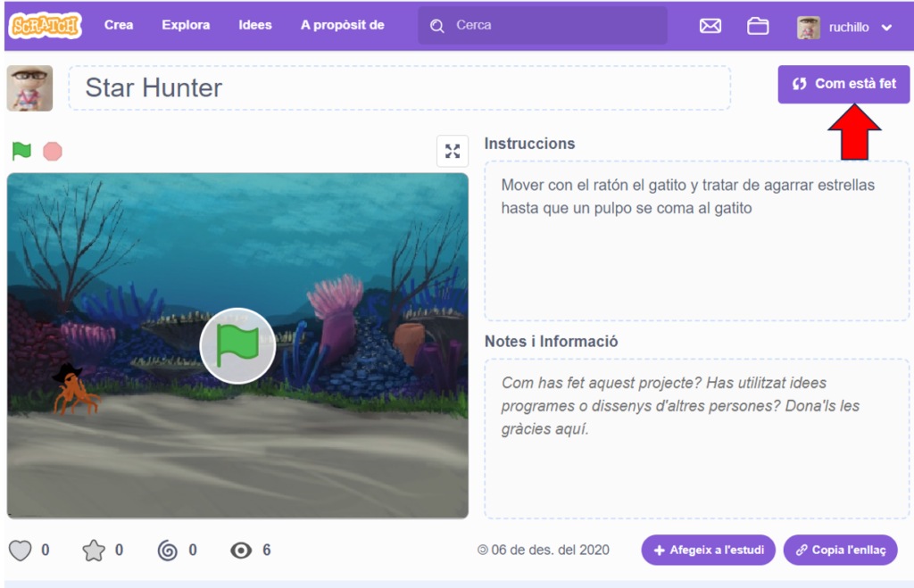Click the Scratch logo
914x588 pixels.
(x=45, y=25)
